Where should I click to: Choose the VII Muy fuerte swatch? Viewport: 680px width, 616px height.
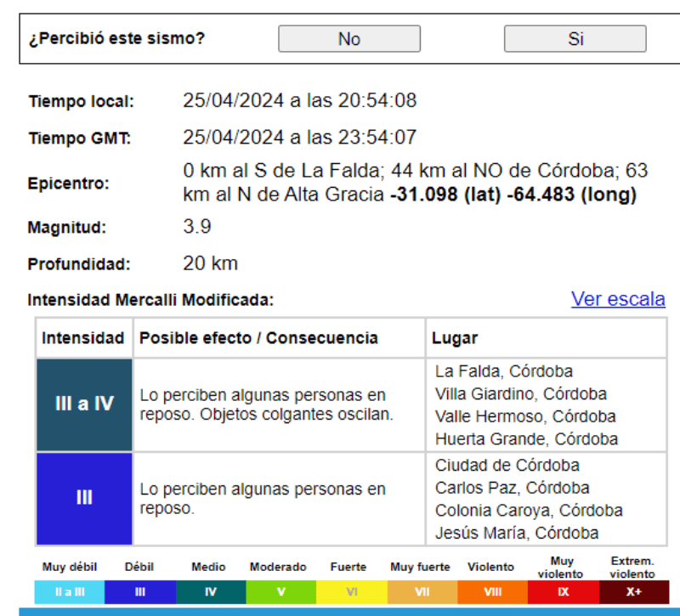pyautogui.click(x=422, y=592)
